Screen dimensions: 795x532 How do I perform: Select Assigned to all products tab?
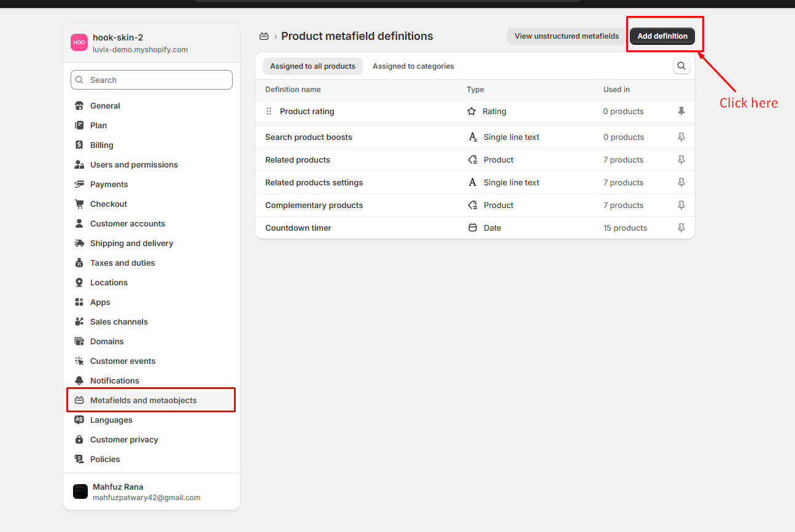tap(312, 66)
